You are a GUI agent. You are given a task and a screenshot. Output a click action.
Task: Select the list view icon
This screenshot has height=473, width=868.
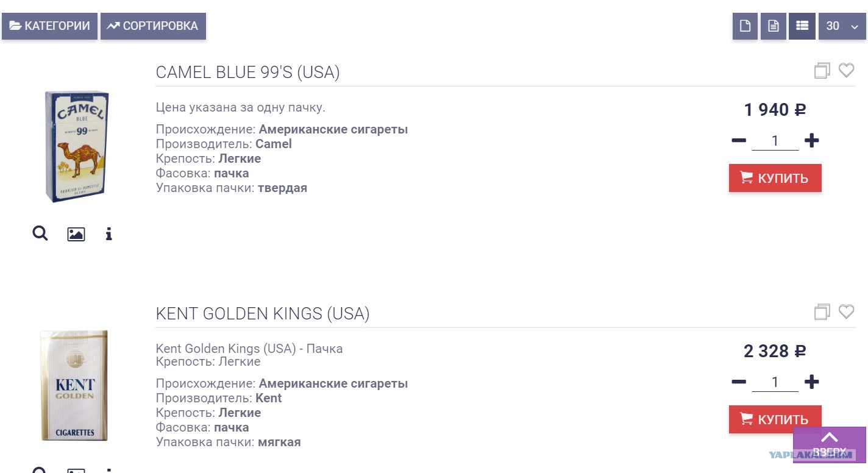[802, 26]
